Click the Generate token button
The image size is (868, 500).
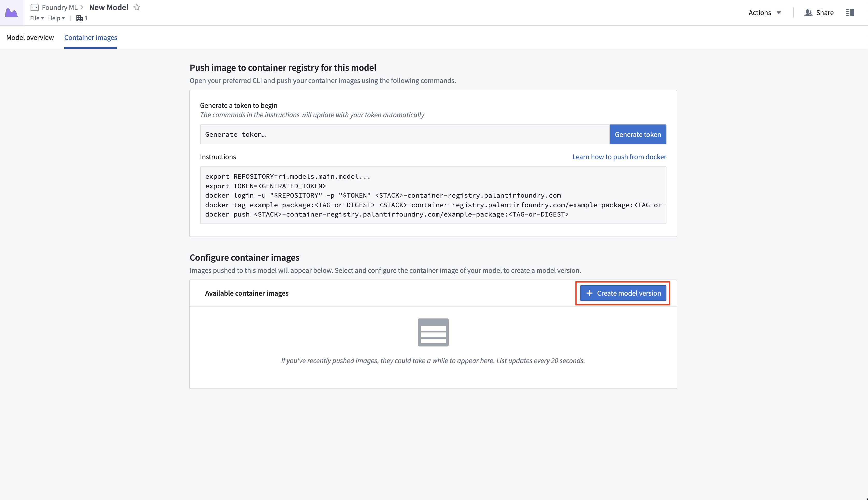point(638,134)
